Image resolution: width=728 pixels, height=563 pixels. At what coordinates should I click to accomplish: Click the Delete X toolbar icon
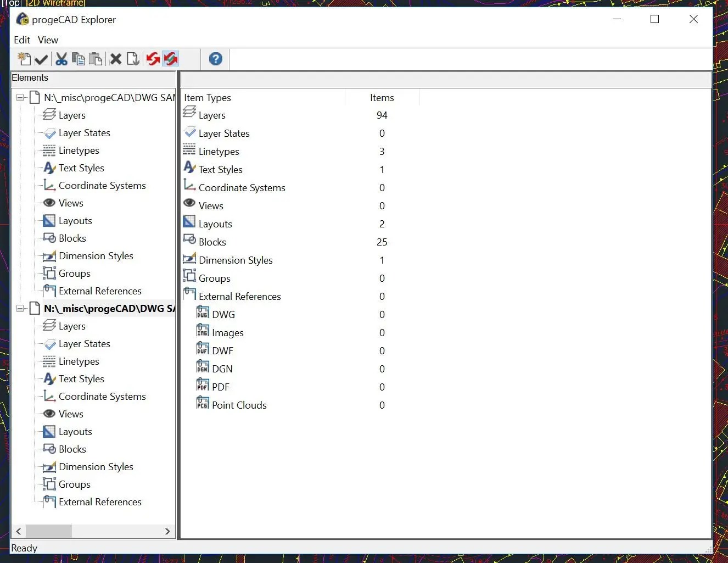[x=115, y=59]
